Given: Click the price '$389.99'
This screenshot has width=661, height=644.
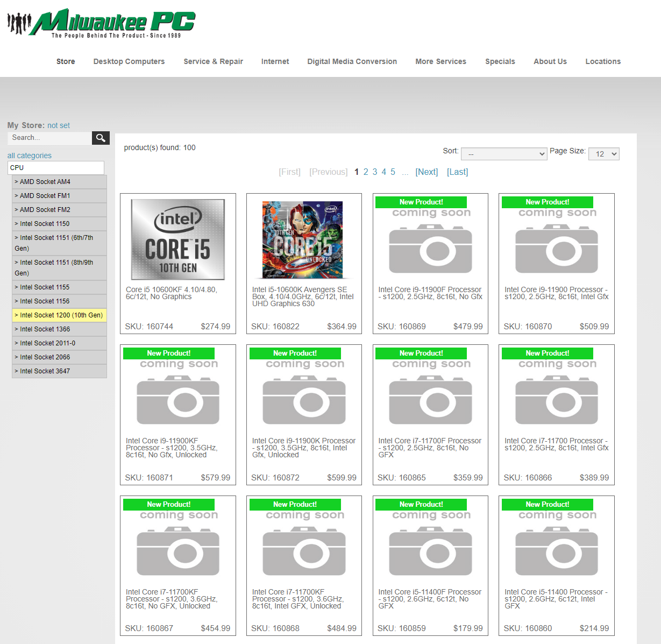Looking at the screenshot, I should [594, 478].
